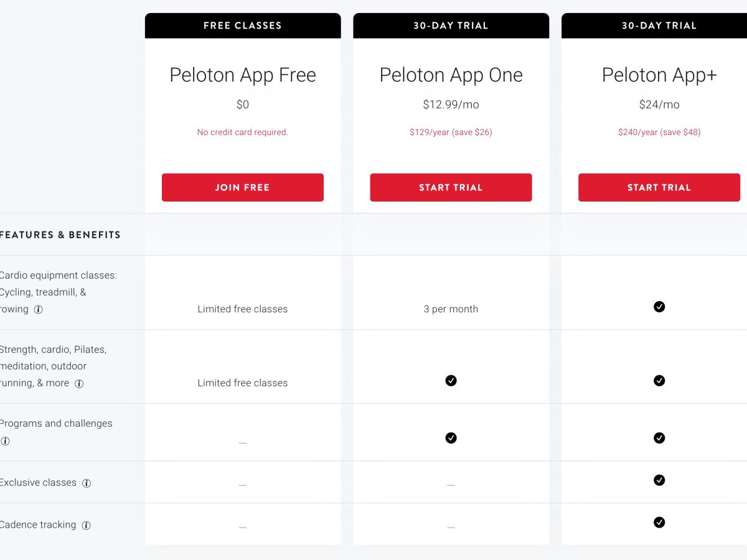Start trial for Peloton App One
This screenshot has height=560, width=747.
pos(451,187)
